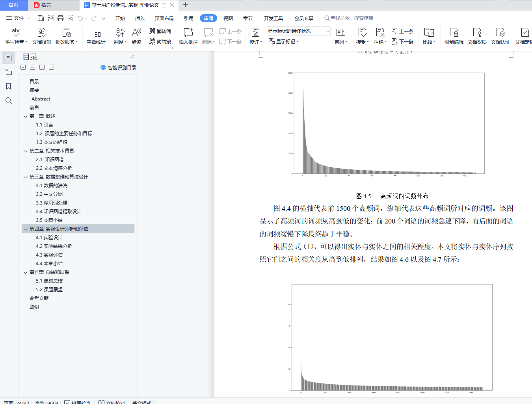Switch to the 开始 ribbon tab
The image size is (532, 404).
tap(120, 18)
